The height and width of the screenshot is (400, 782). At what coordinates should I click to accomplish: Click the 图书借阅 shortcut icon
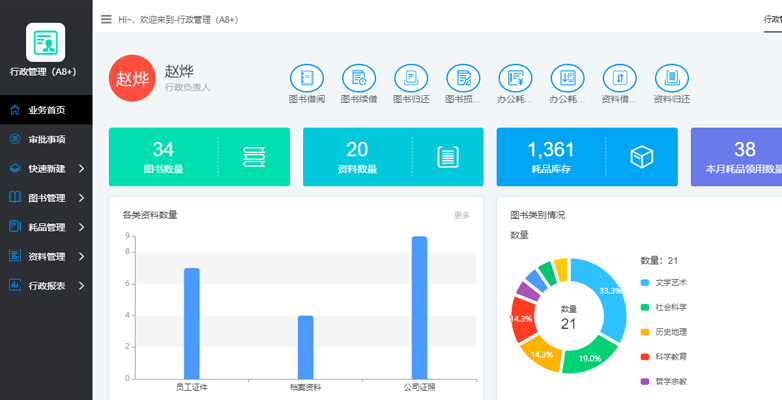[x=307, y=78]
